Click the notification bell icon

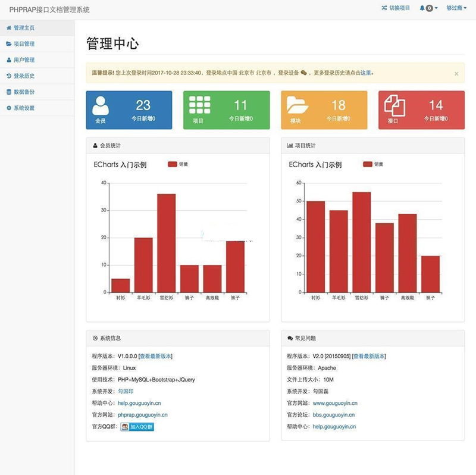422,8
